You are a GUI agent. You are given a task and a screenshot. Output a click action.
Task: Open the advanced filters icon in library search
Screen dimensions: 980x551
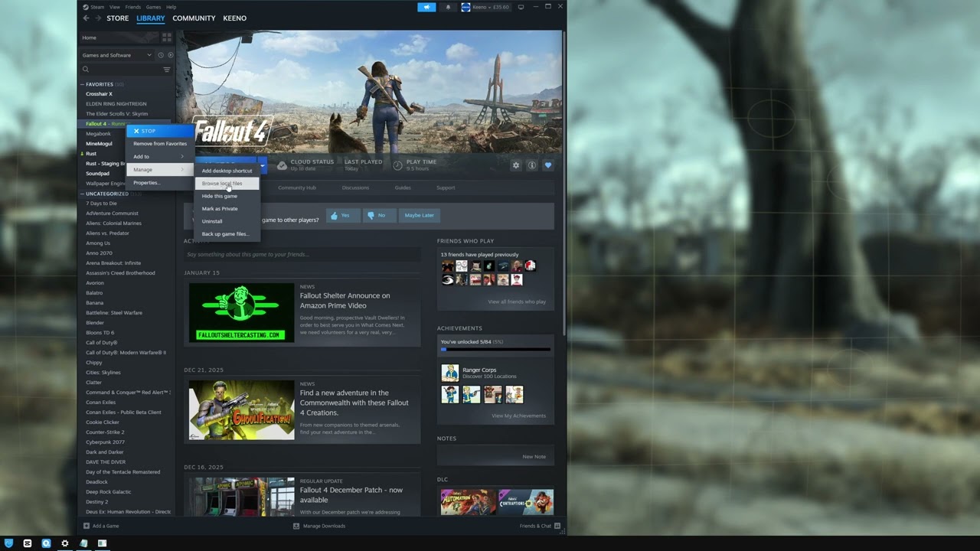click(166, 70)
